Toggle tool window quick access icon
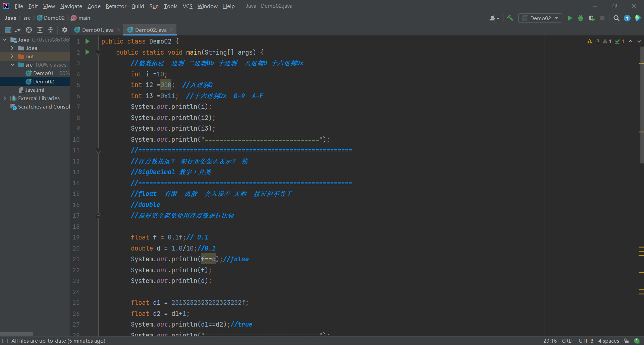 pos(5,341)
